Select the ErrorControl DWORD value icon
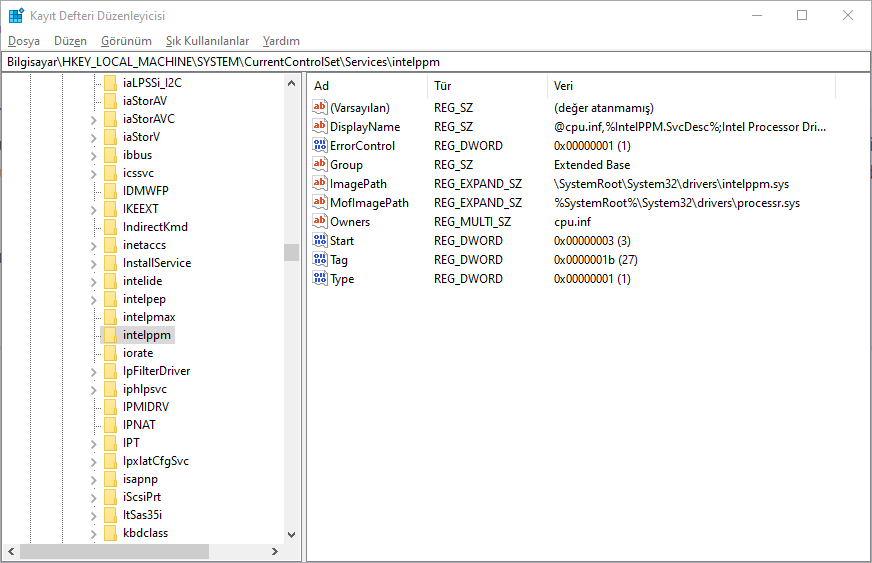The height and width of the screenshot is (563, 872). (x=320, y=145)
